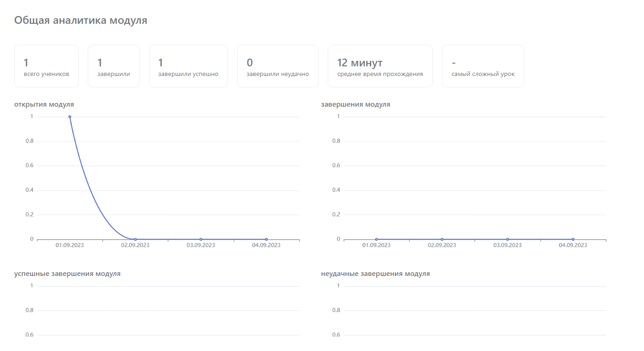
Task: Click 02.09.2023 data point in открытия chart
Action: tap(135, 239)
